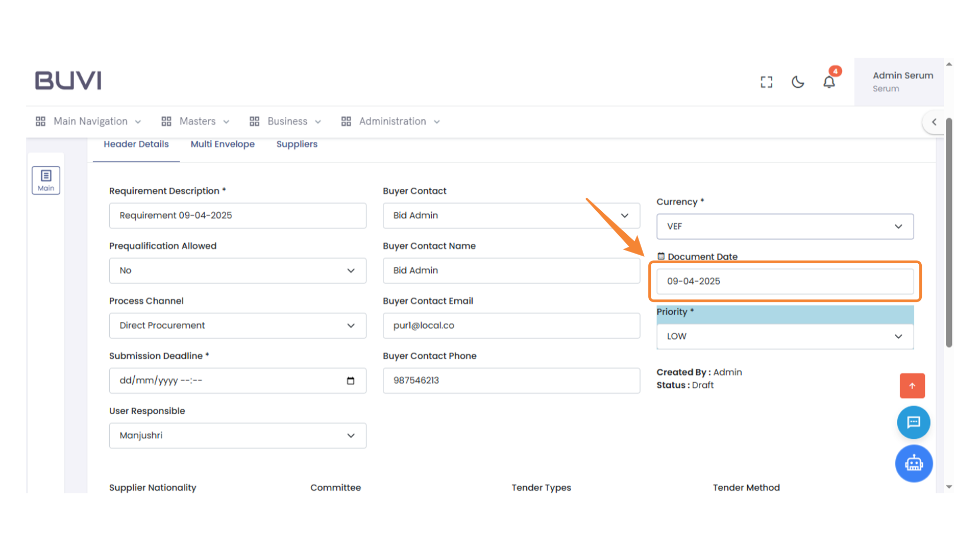This screenshot has height=551, width=980.
Task: Open the Submission Deadline calendar picker
Action: 351,381
